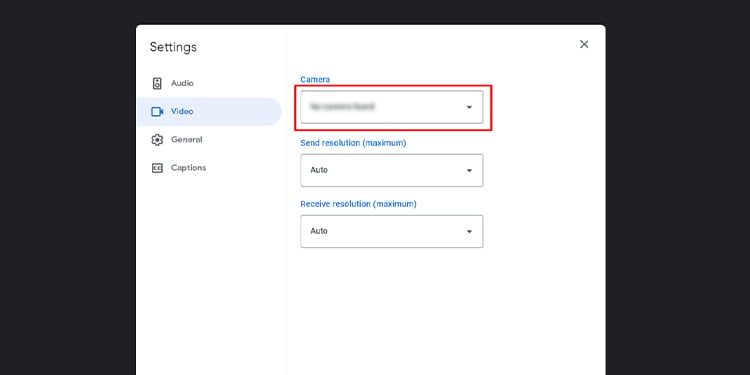Click the Video camera icon in sidebar
Image resolution: width=750 pixels, height=375 pixels.
click(157, 111)
